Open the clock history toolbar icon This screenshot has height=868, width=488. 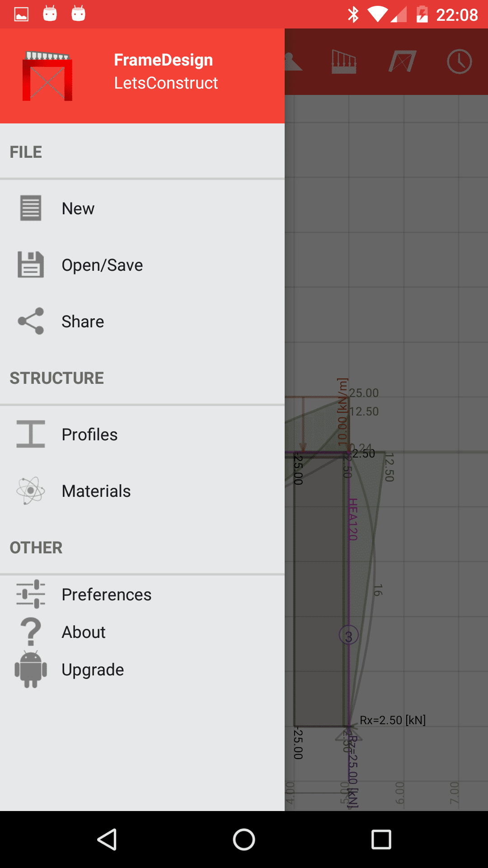[x=460, y=62]
